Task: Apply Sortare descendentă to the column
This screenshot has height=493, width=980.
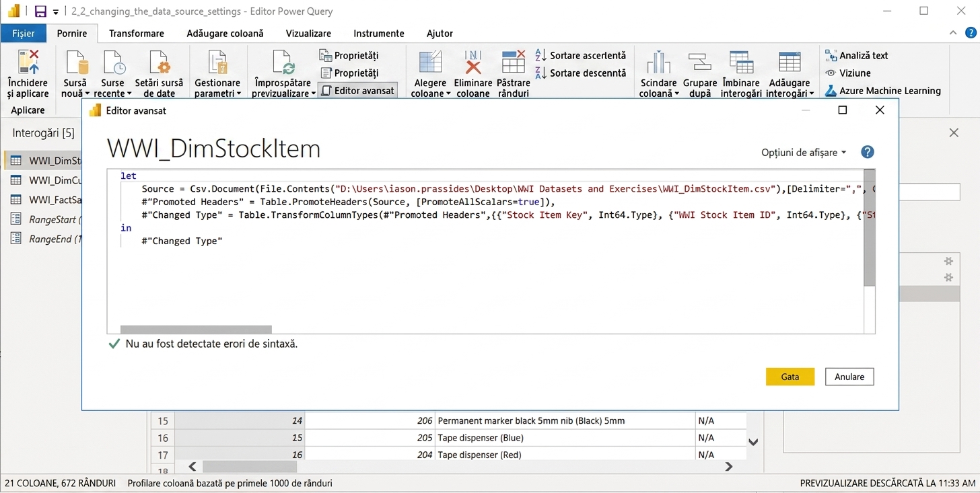Action: (x=581, y=73)
